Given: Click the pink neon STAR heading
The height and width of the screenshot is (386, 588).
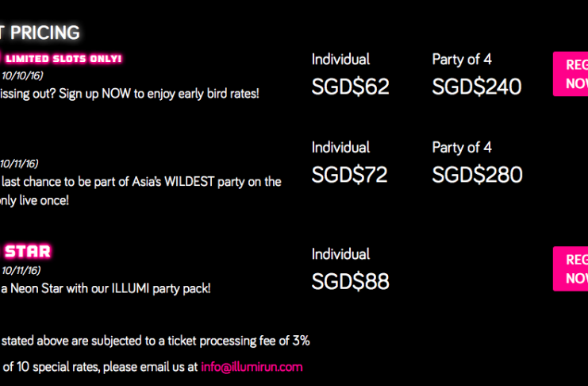Looking at the screenshot, I should 27,251.
